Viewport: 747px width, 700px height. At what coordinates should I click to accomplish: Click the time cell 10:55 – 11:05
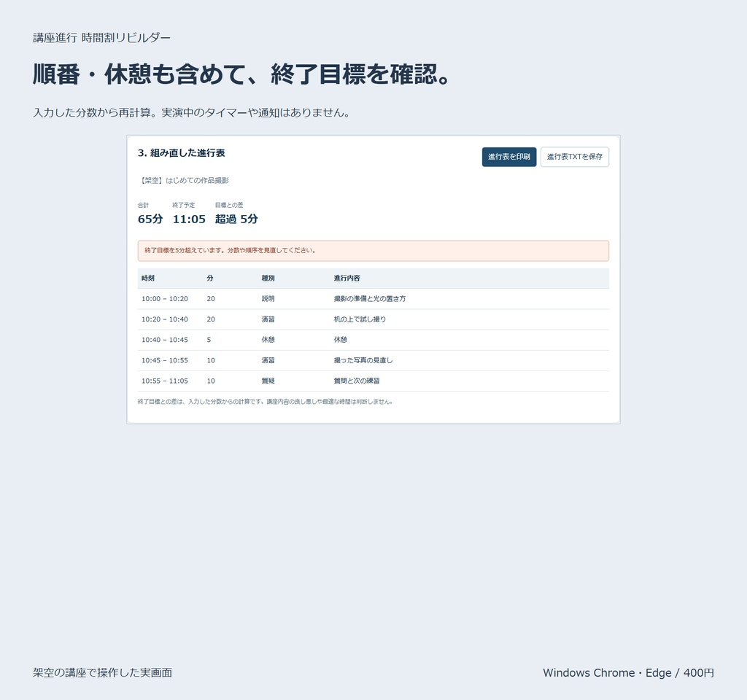(165, 381)
